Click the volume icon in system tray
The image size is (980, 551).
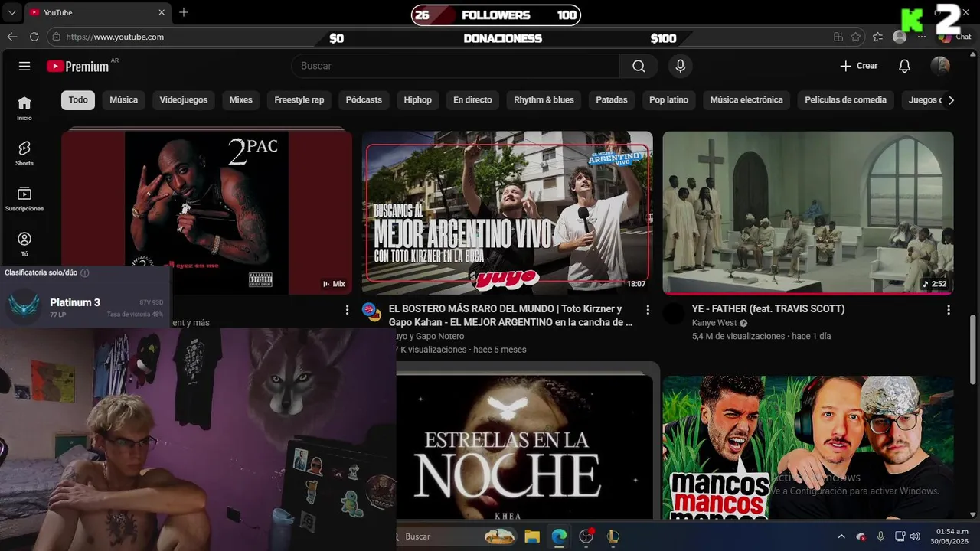(x=915, y=536)
